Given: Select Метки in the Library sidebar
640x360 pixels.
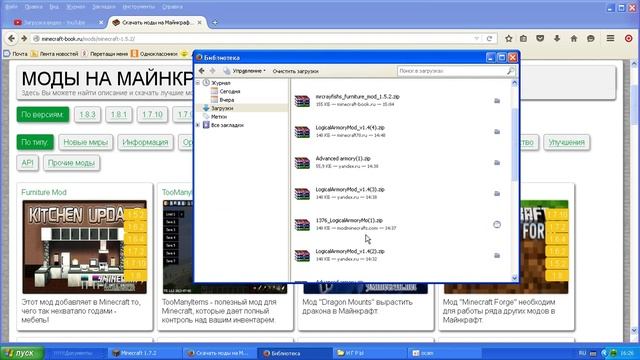Looking at the screenshot, I should [x=219, y=116].
